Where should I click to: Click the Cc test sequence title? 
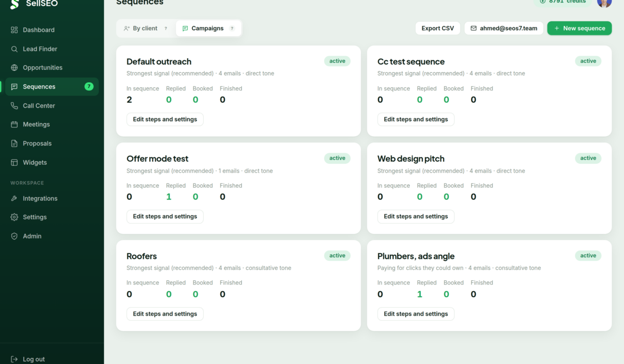[411, 62]
